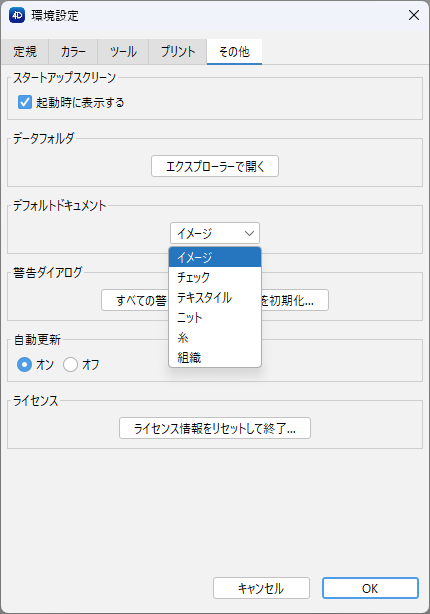
Task: Open the プリント tab
Action: (x=177, y=52)
